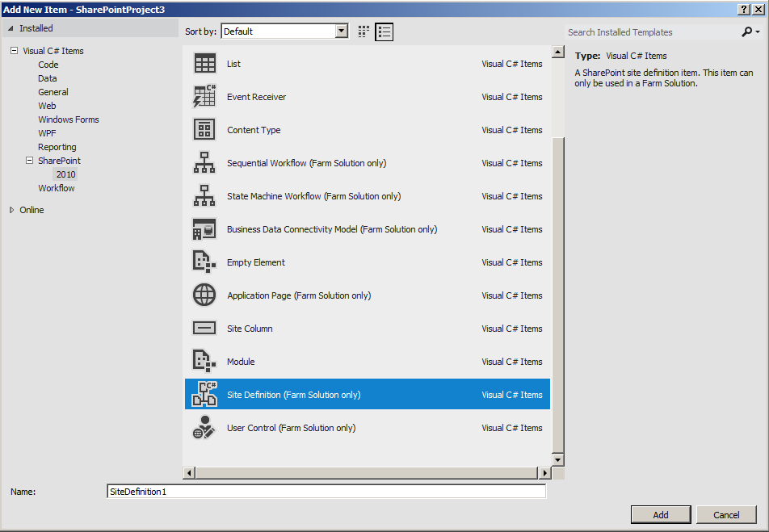Select the Data category
This screenshot has height=532, width=769.
(x=48, y=78)
